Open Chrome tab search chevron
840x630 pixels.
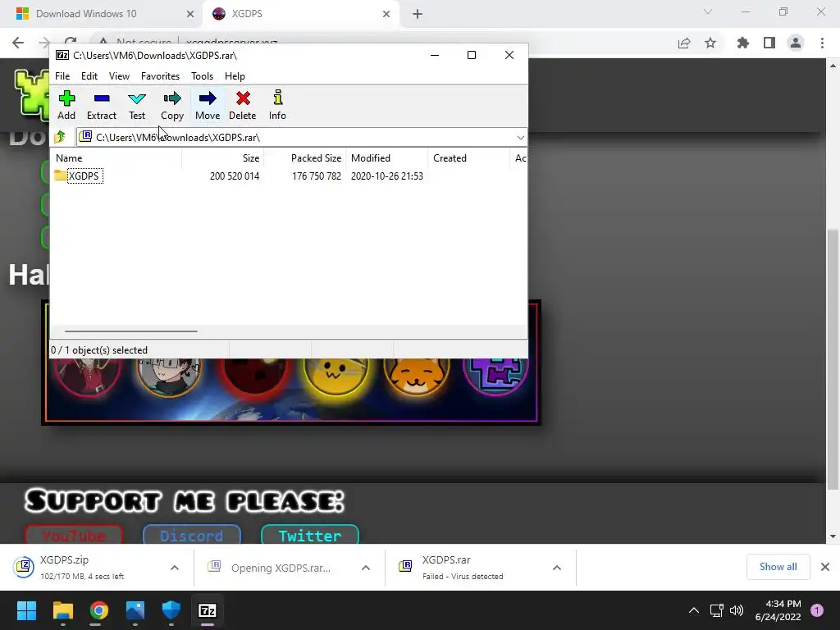[x=708, y=11]
